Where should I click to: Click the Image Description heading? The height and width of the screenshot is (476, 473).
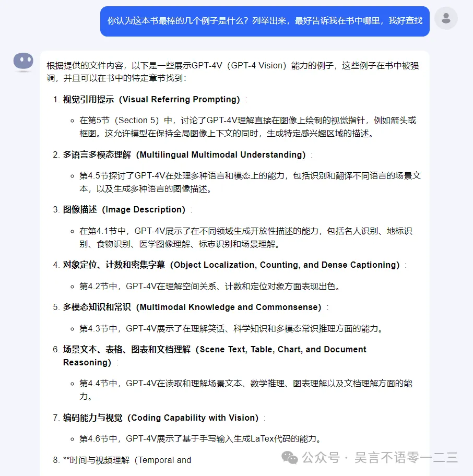point(124,209)
